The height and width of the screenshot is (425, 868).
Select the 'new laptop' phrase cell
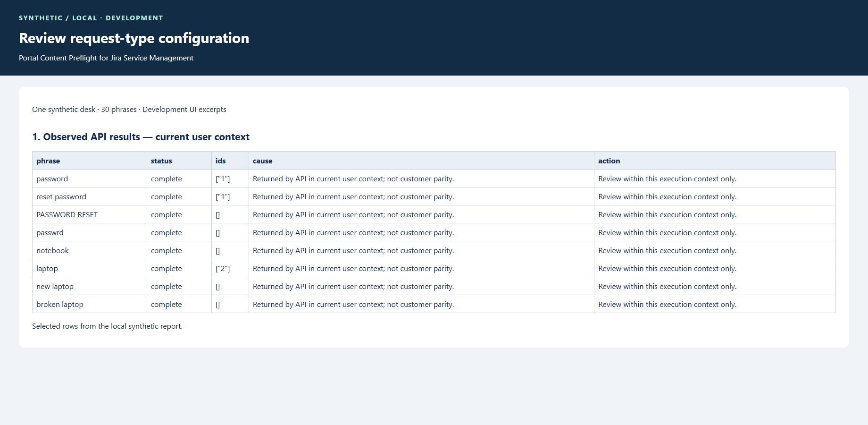(x=90, y=286)
